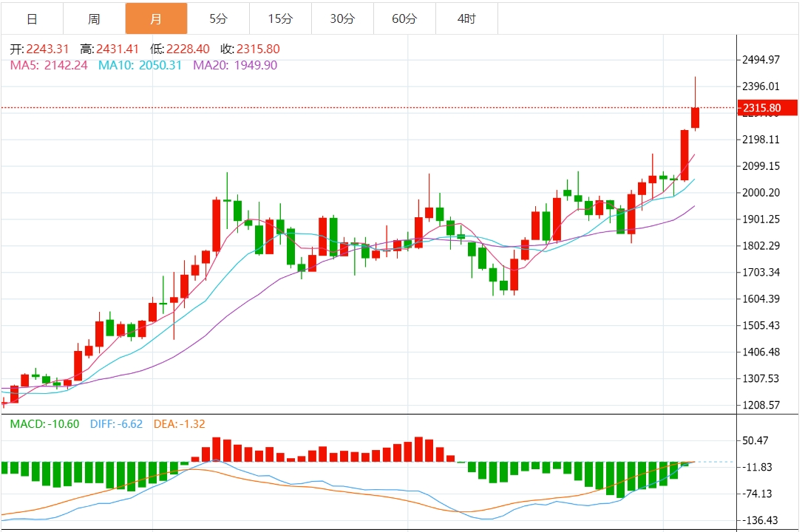The width and height of the screenshot is (805, 532).
Task: Click the DEA -1.32 value label
Action: (179, 424)
